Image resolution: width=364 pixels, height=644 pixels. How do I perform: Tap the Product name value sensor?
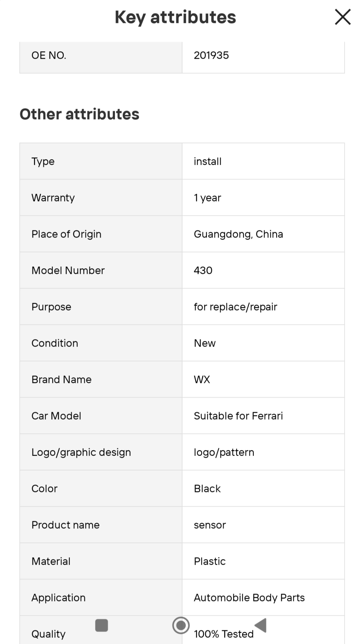coord(210,525)
